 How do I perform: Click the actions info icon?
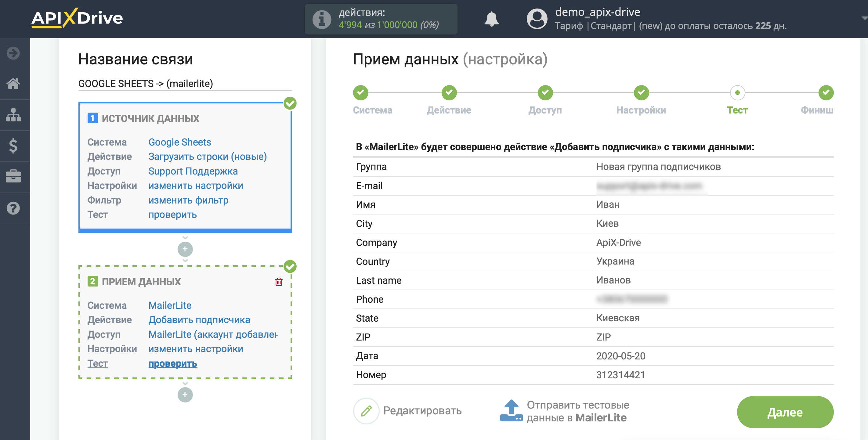pyautogui.click(x=322, y=19)
